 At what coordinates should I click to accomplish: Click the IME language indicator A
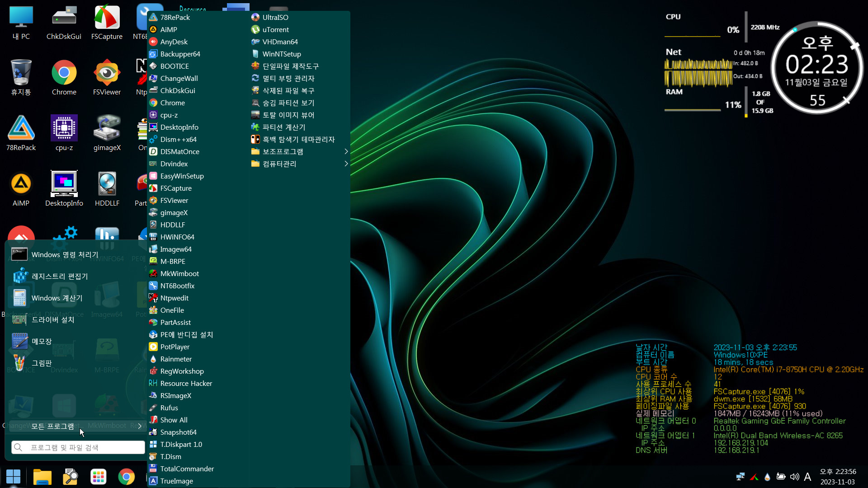pyautogui.click(x=807, y=477)
